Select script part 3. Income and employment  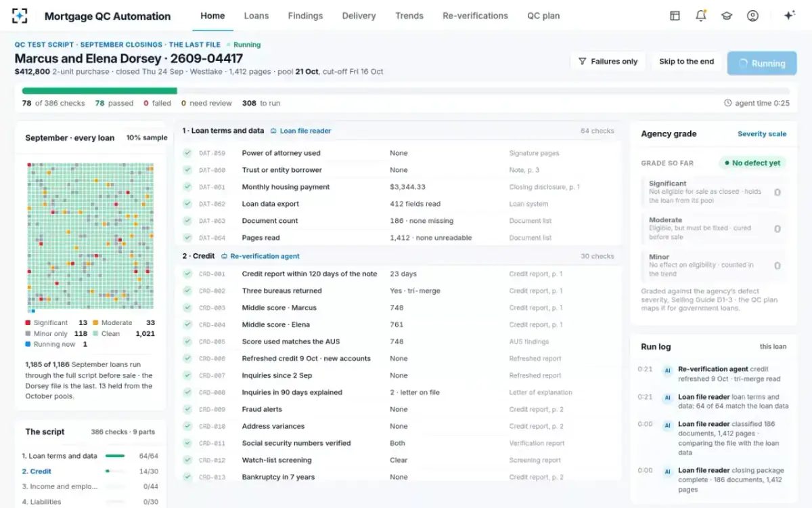click(x=90, y=486)
